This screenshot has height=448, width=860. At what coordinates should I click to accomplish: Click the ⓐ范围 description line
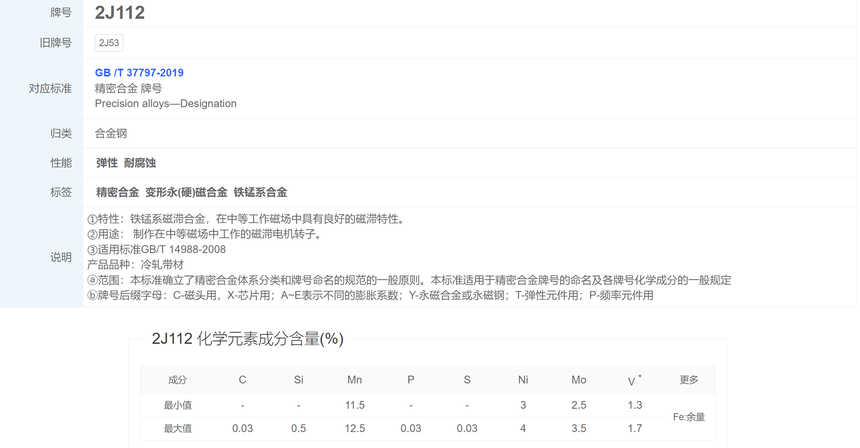click(x=409, y=280)
